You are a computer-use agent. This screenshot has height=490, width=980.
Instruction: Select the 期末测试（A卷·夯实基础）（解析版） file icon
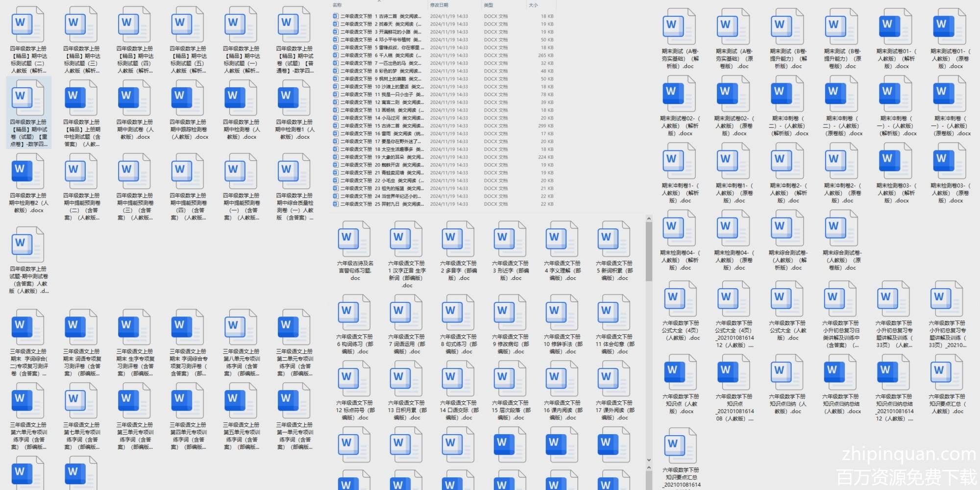click(680, 27)
